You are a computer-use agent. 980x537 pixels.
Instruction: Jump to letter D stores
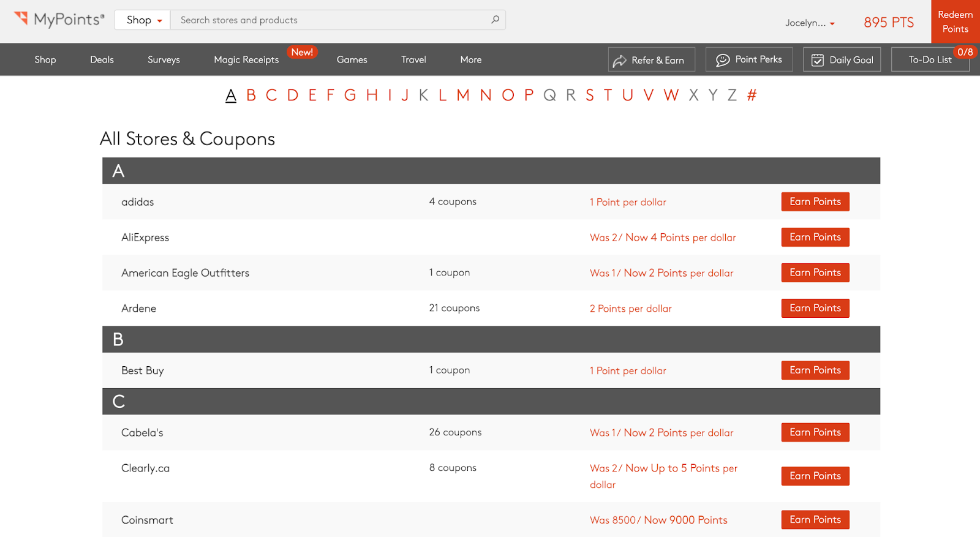[293, 95]
